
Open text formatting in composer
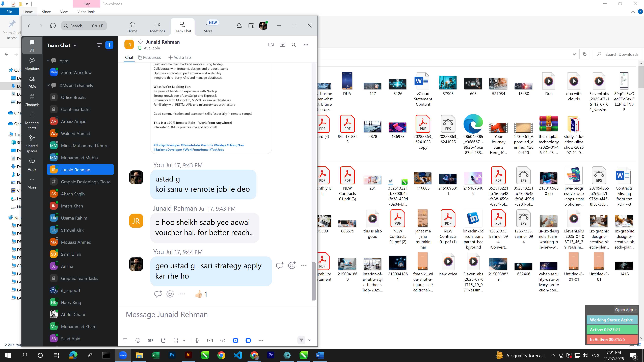125,340
